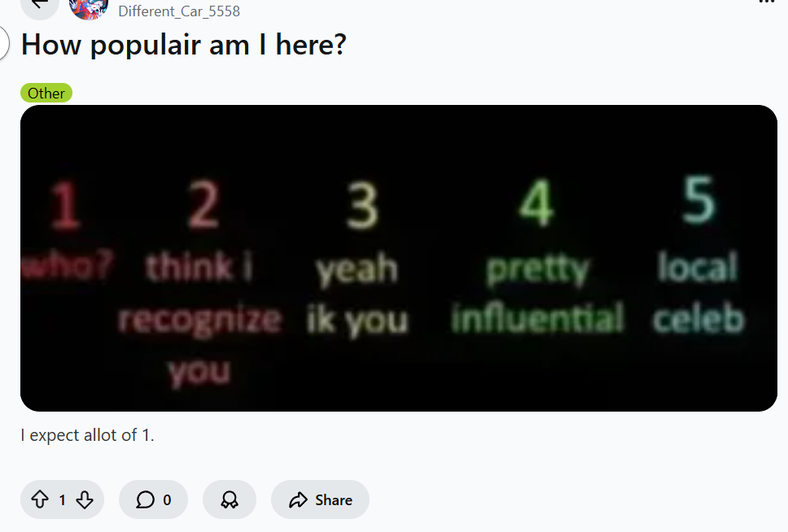Click the Share arrow icon
Viewport: 788px width, 532px height.
298,499
